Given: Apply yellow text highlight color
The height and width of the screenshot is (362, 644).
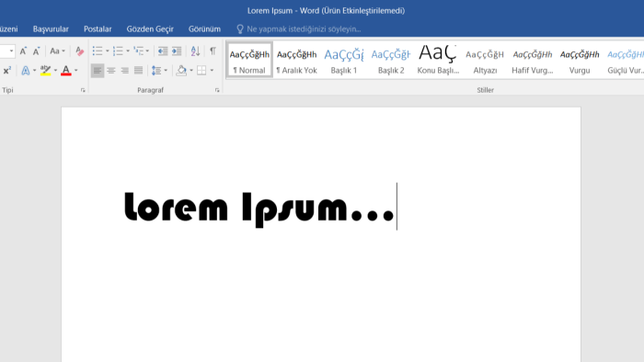Looking at the screenshot, I should 46,71.
